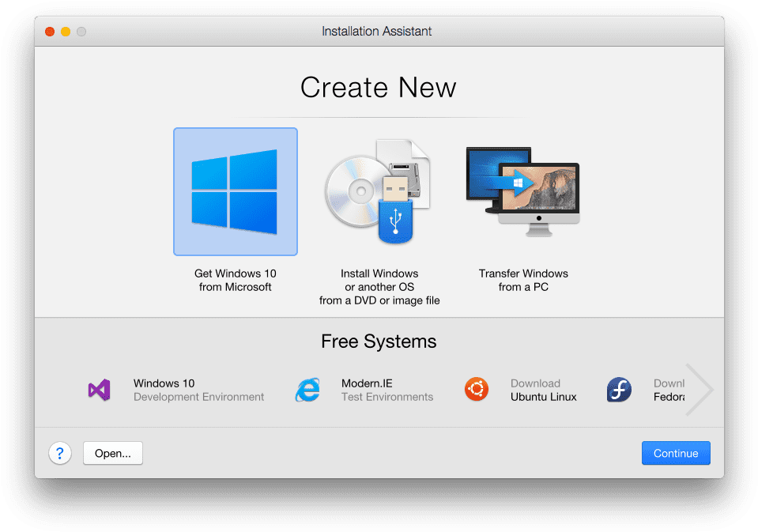Choose Download Ubuntu Linux text
The width and height of the screenshot is (758, 532).
[x=543, y=390]
